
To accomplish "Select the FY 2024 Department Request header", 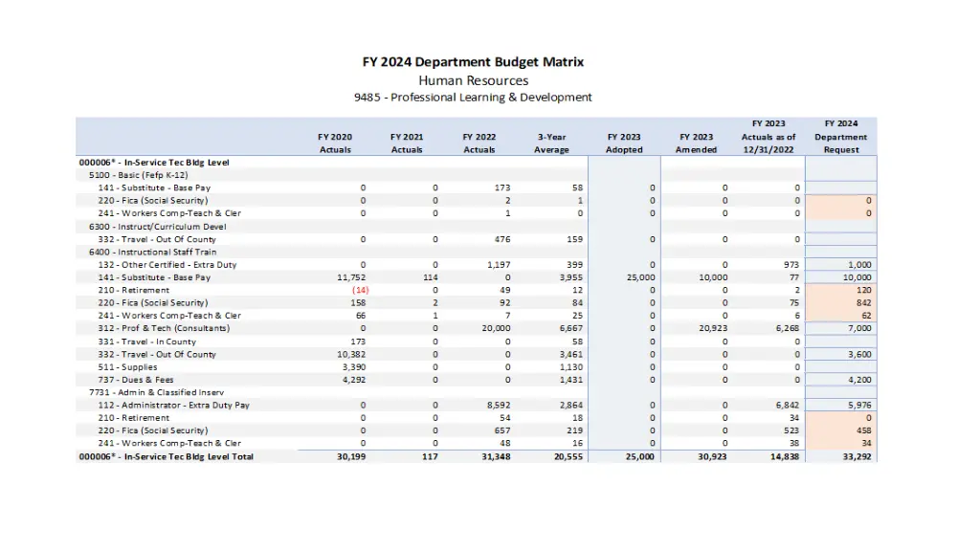I will click(x=841, y=137).
